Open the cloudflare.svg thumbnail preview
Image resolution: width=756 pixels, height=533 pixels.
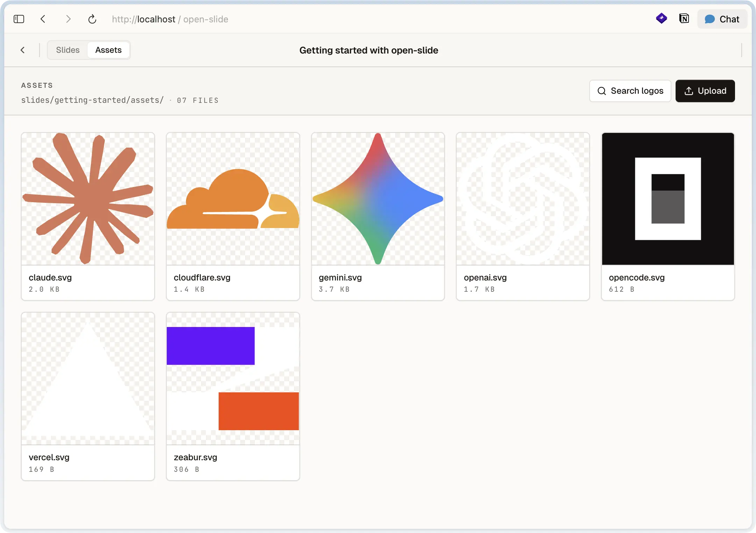pyautogui.click(x=233, y=199)
